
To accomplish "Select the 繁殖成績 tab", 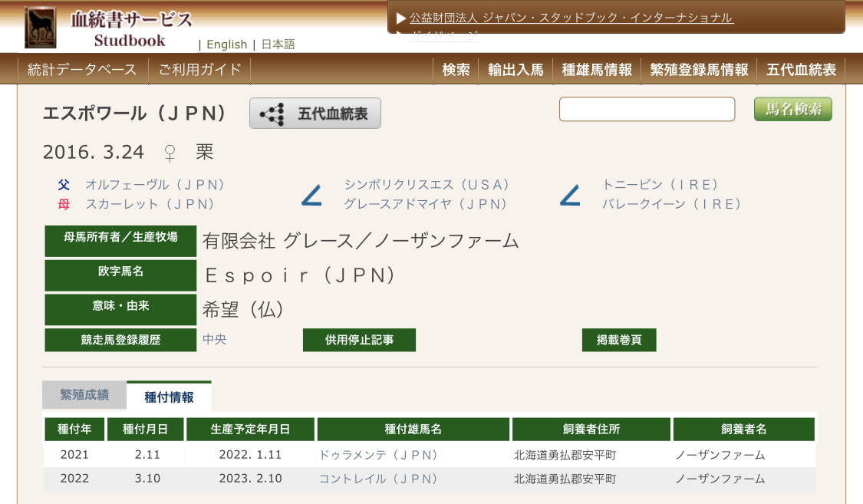I will pos(84,395).
